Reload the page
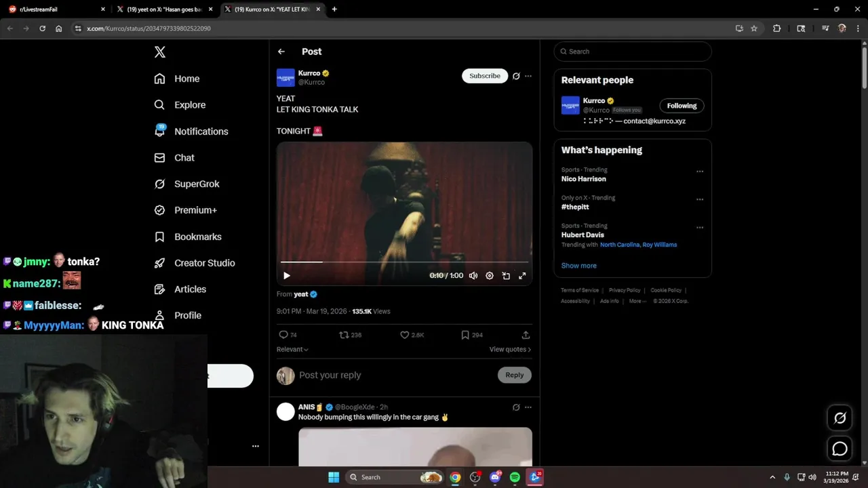This screenshot has height=488, width=868. pyautogui.click(x=42, y=28)
